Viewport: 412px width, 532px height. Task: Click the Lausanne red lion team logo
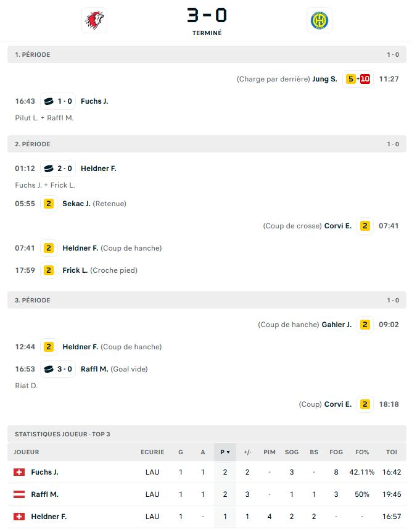point(94,20)
